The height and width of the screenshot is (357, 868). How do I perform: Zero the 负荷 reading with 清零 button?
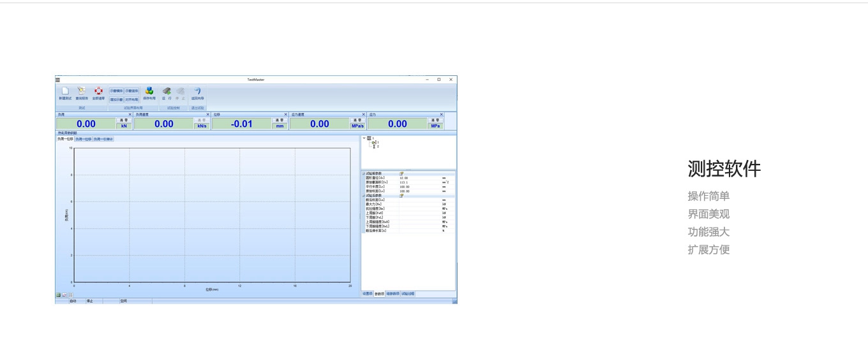tap(124, 120)
